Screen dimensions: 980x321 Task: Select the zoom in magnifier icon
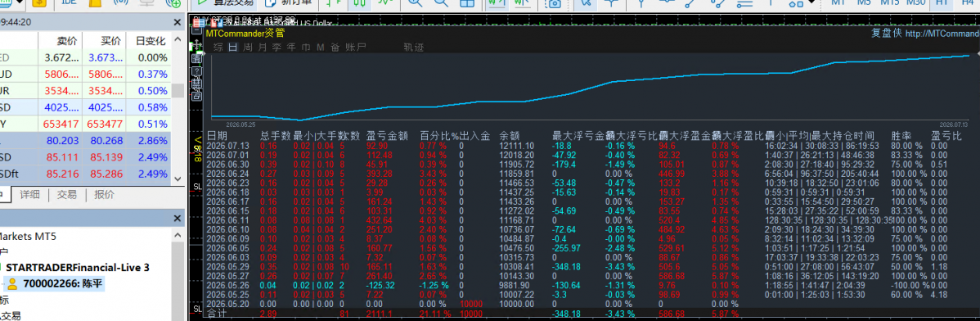tap(416, 3)
